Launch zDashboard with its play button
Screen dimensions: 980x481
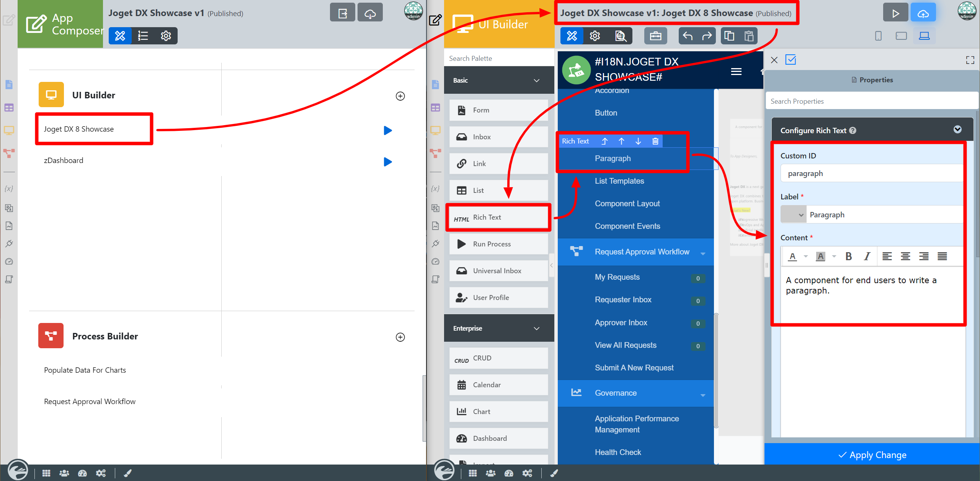tap(387, 162)
